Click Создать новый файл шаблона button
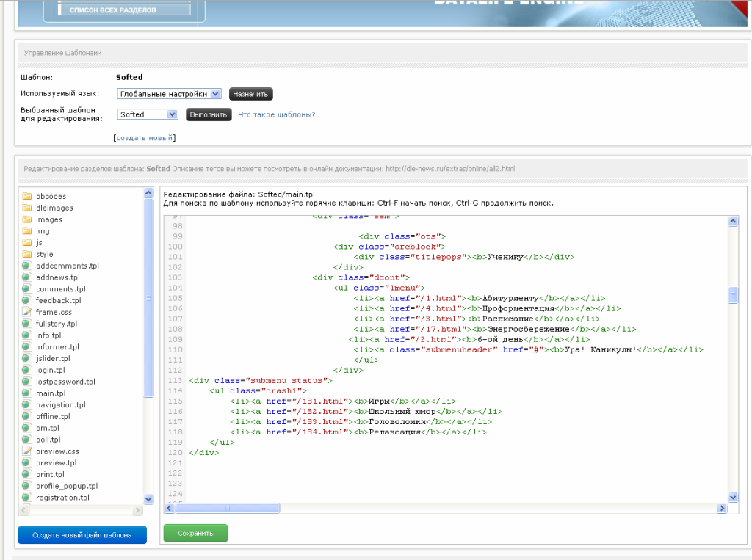Viewport: 752px width, 560px height. click(x=82, y=535)
